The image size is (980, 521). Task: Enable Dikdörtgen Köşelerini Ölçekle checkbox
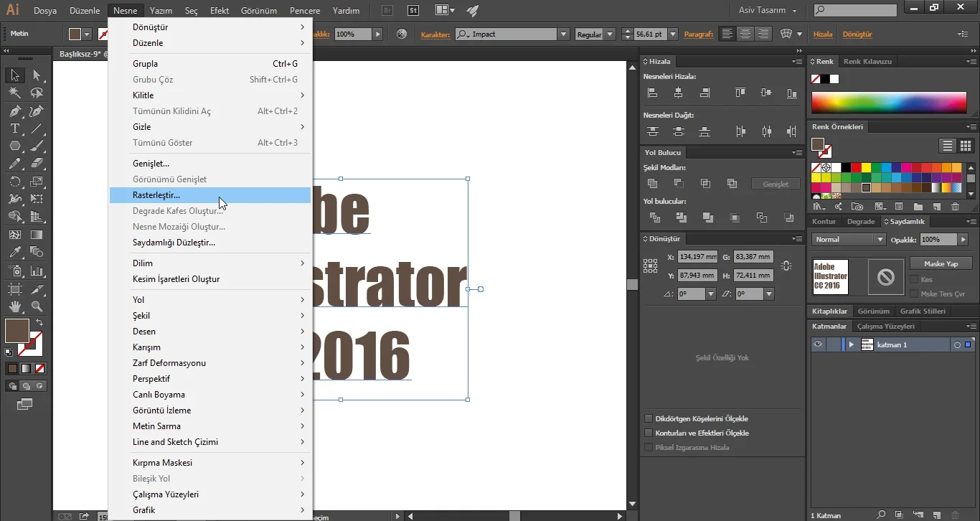point(649,418)
